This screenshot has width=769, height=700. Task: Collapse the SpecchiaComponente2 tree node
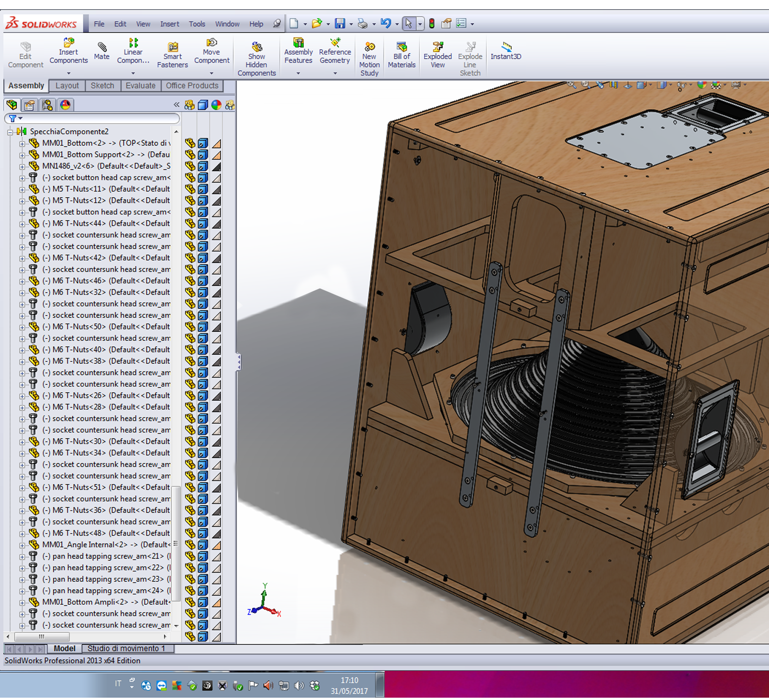10,132
